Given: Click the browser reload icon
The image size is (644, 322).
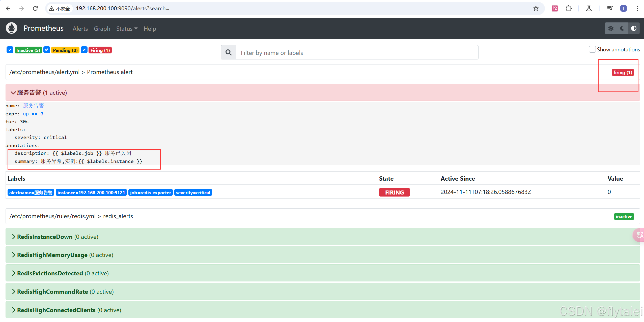Looking at the screenshot, I should click(x=35, y=9).
